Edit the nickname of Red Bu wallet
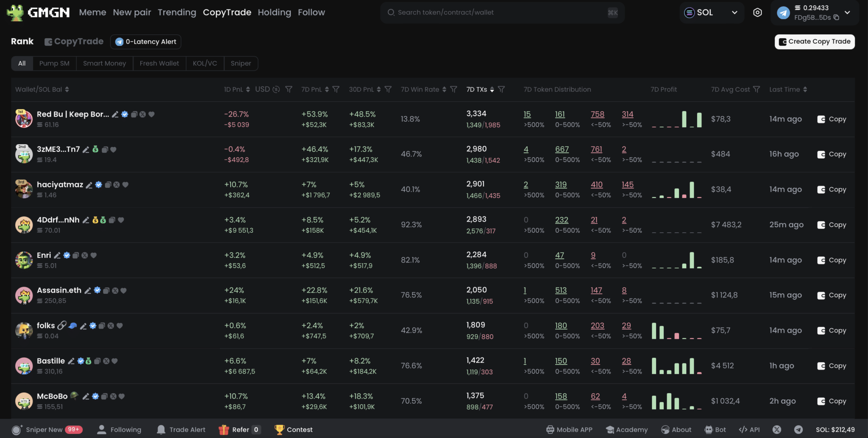The height and width of the screenshot is (438, 868). point(116,114)
